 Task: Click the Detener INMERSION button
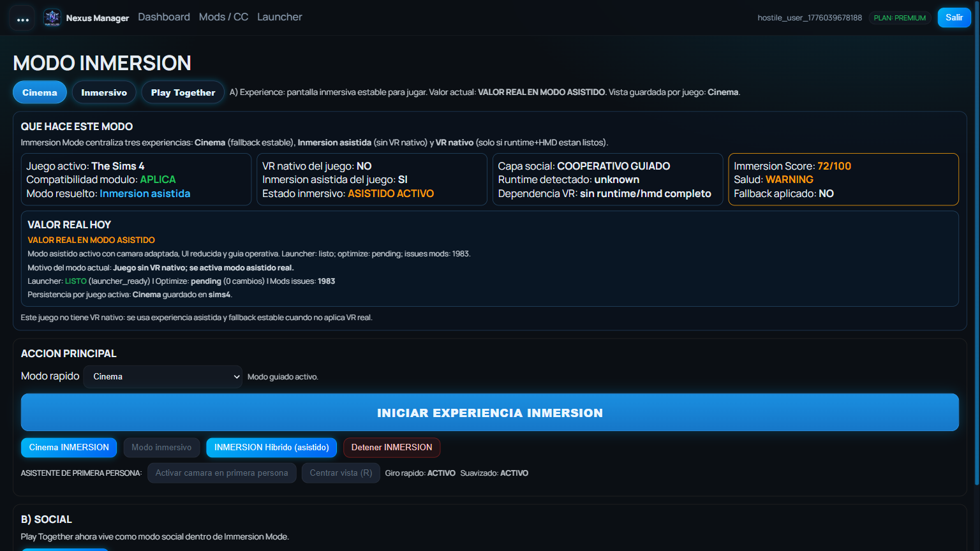pos(392,448)
